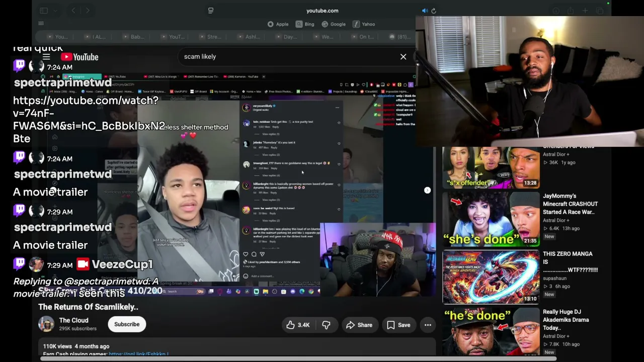
Task: Open the Google favorite bookmark
Action: 334,24
